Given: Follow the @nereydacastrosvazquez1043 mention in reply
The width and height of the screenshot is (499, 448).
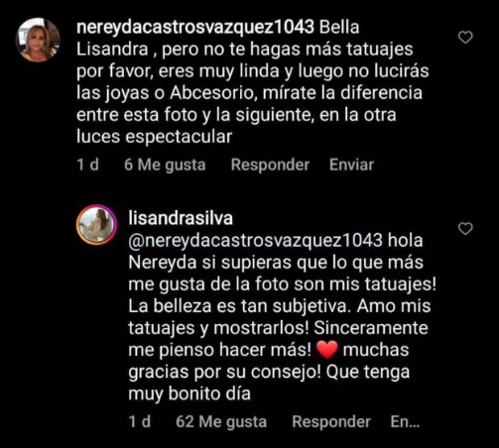Looking at the screenshot, I should 255,240.
